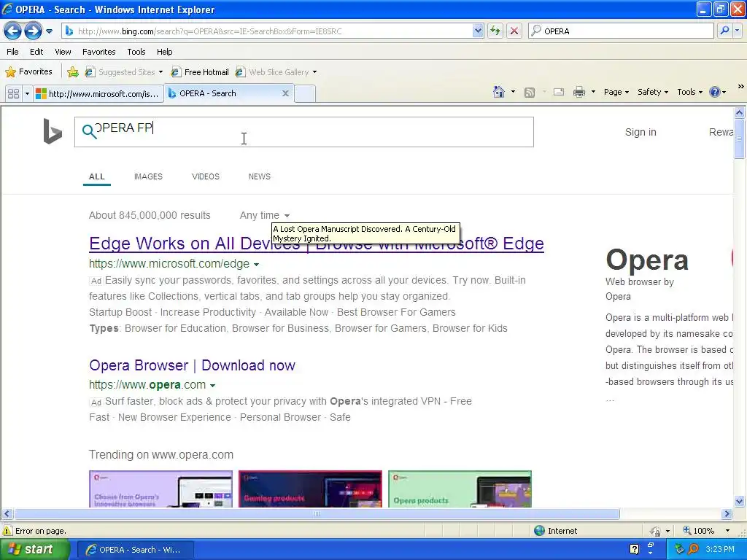747x560 pixels.
Task: Open the Tools menu in menu bar
Action: point(136,52)
